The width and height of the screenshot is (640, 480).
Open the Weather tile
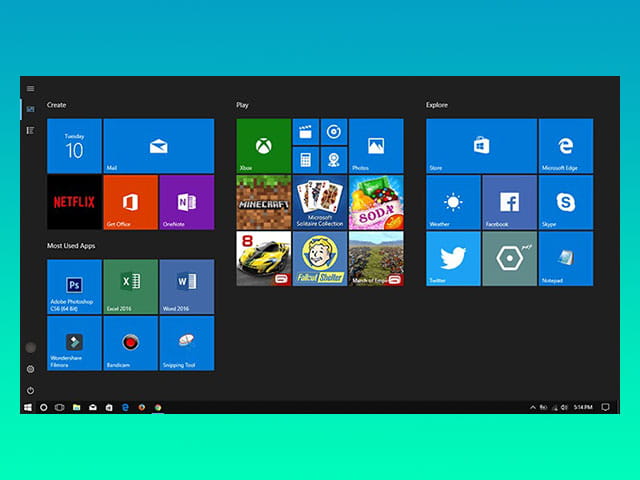pos(453,202)
